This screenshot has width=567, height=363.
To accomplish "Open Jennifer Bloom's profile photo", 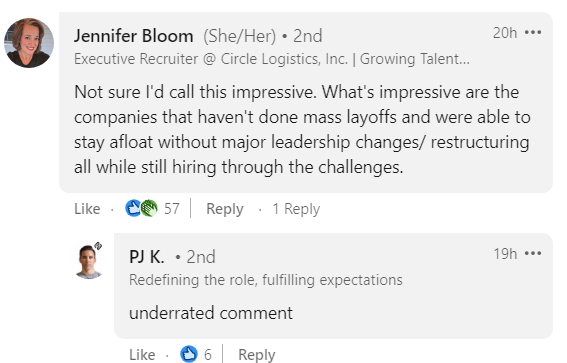I will (x=29, y=43).
